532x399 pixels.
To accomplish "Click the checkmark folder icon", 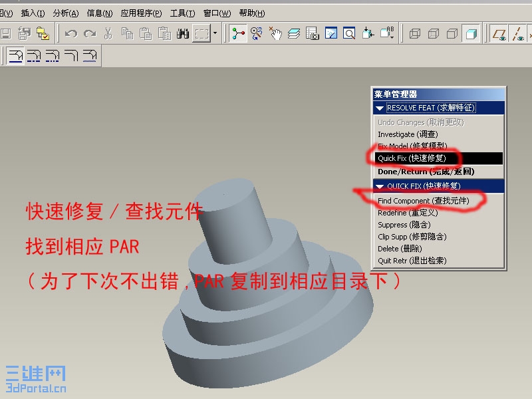I will tap(43, 33).
